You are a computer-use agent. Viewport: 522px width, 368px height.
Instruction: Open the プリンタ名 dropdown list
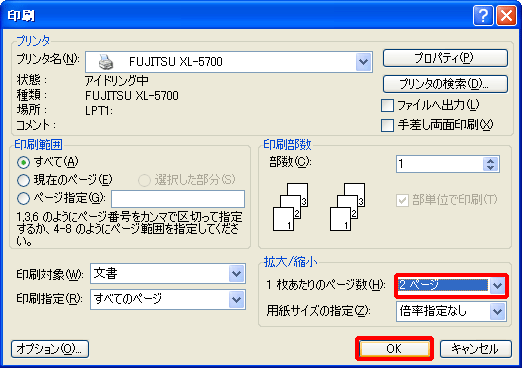[363, 62]
